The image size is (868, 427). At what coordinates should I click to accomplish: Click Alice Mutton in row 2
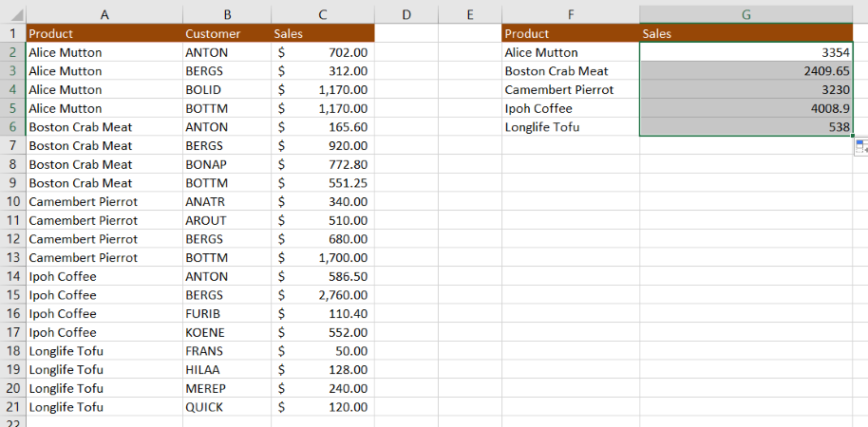(x=104, y=52)
